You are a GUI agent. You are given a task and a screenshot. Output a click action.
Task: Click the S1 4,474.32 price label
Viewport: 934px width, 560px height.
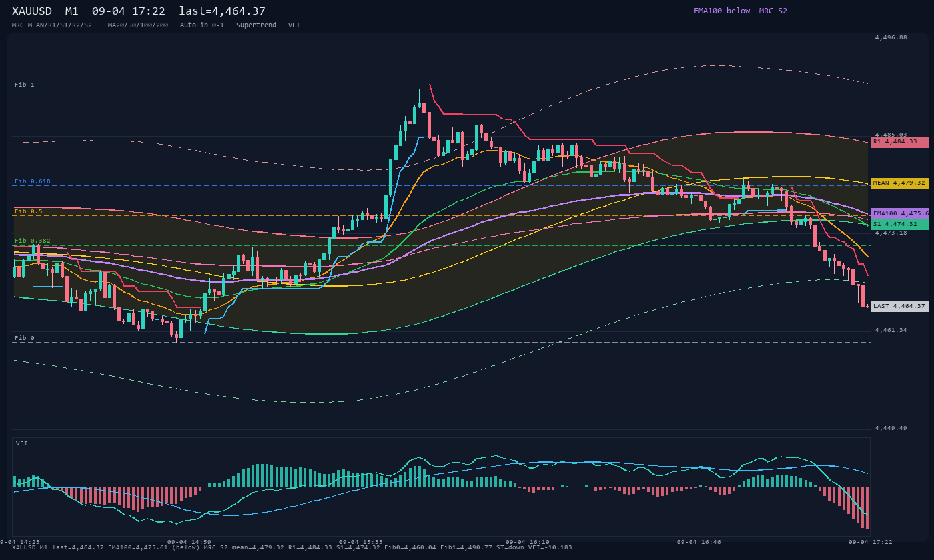pyautogui.click(x=900, y=225)
